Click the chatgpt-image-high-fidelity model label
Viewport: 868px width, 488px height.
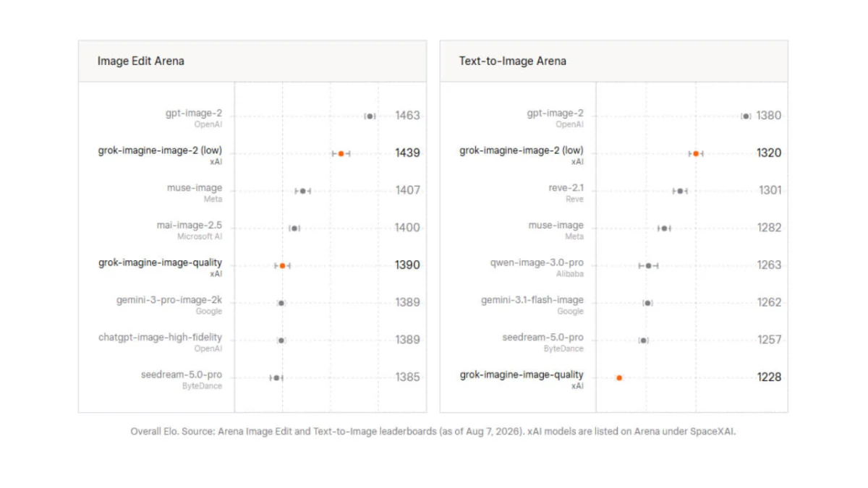[x=161, y=338]
